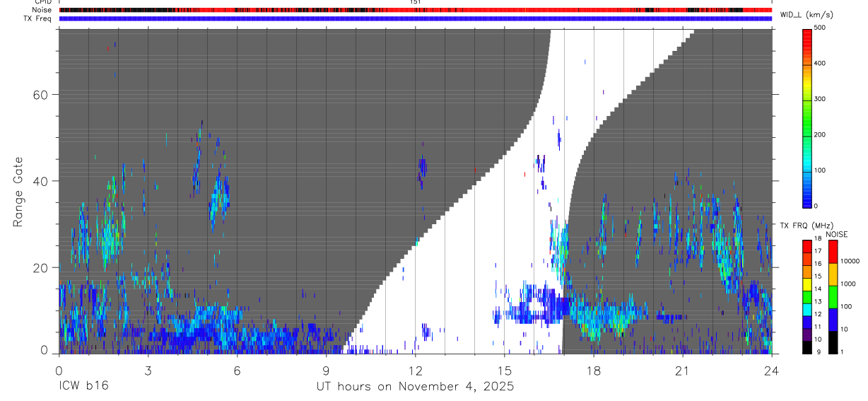Click the Noise strip label
Screen dimensions: 868x401
coord(42,10)
